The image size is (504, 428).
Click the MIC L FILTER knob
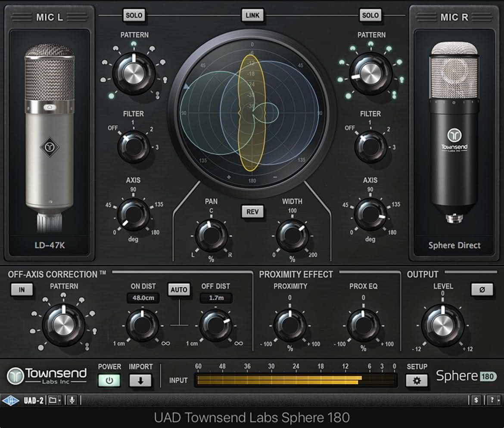[x=134, y=147]
